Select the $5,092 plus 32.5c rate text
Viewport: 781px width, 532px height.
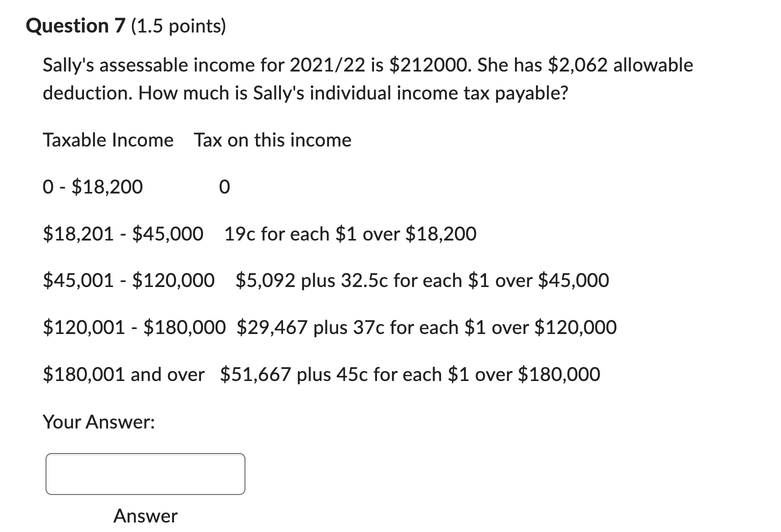pos(422,280)
